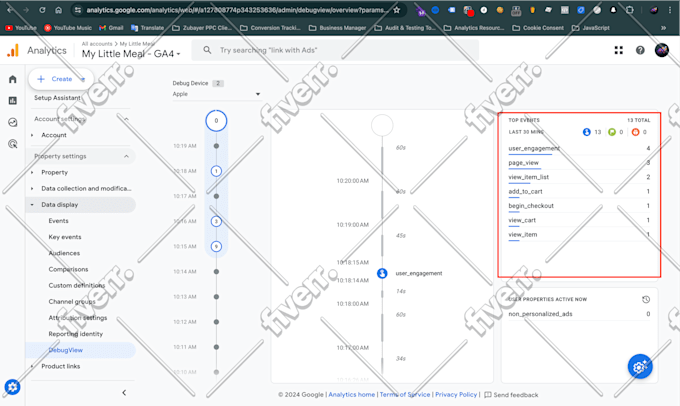Collapse the sidebar with the chevron arrow

pyautogui.click(x=124, y=393)
